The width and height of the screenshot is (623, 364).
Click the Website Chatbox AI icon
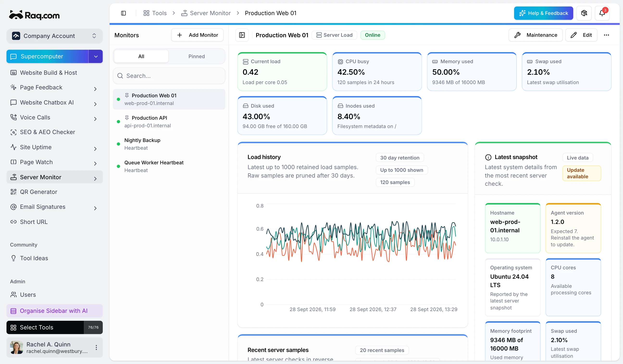click(x=13, y=103)
